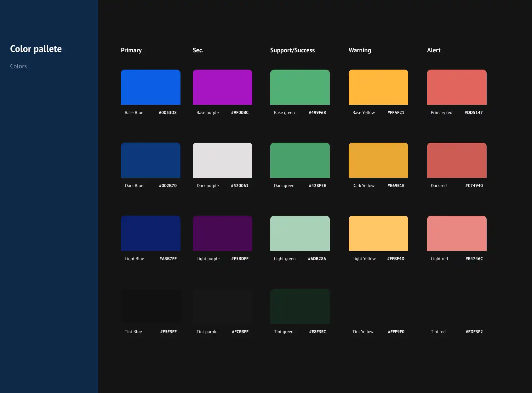Pick the Light green swatch
Image resolution: width=532 pixels, height=393 pixels.
pyautogui.click(x=300, y=233)
